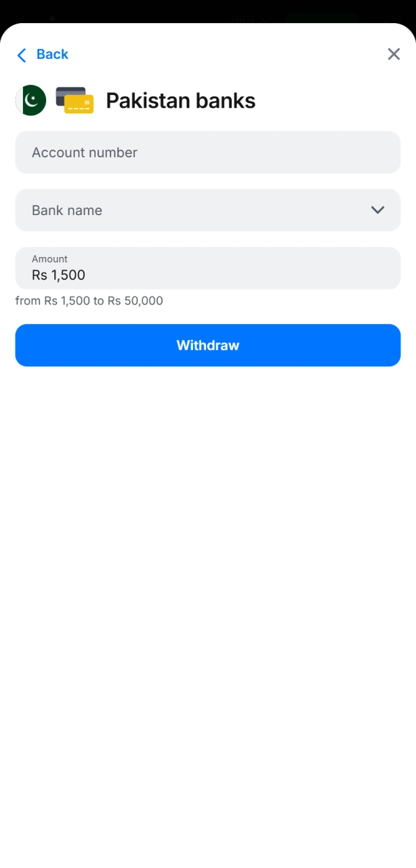
Task: Click the withdrawal limits text below Amount
Action: (x=89, y=300)
